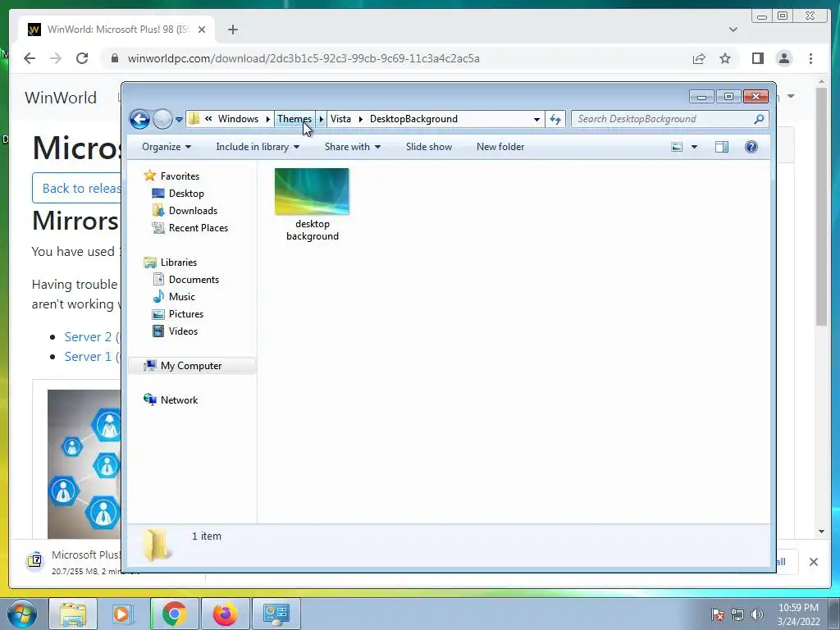
Task: Toggle Chrome's side panel icon
Action: coord(757,58)
